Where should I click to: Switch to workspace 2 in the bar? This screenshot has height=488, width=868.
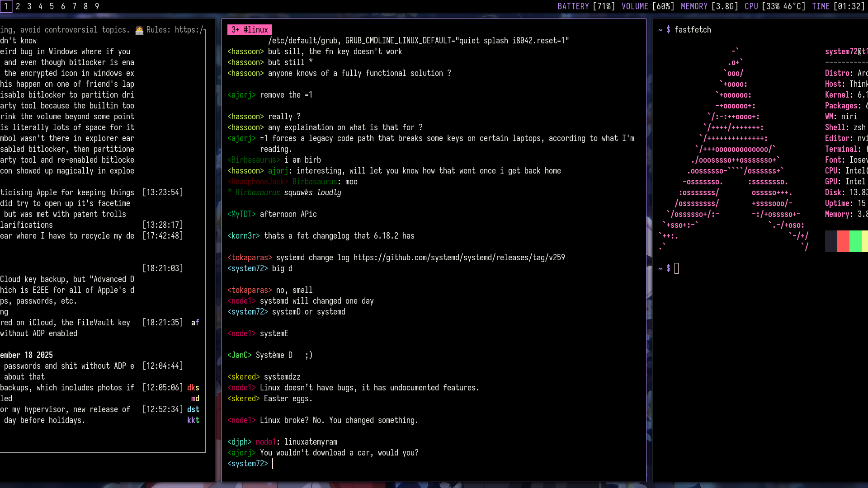18,6
